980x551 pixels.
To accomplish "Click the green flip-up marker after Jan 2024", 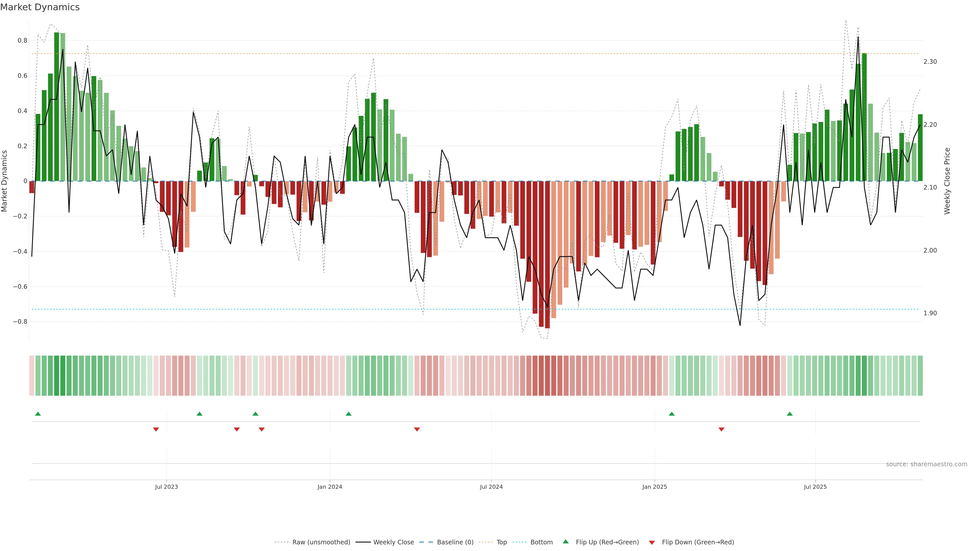I will pyautogui.click(x=348, y=414).
